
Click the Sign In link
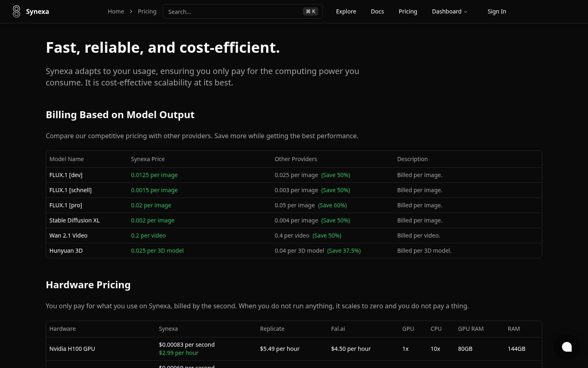point(497,11)
